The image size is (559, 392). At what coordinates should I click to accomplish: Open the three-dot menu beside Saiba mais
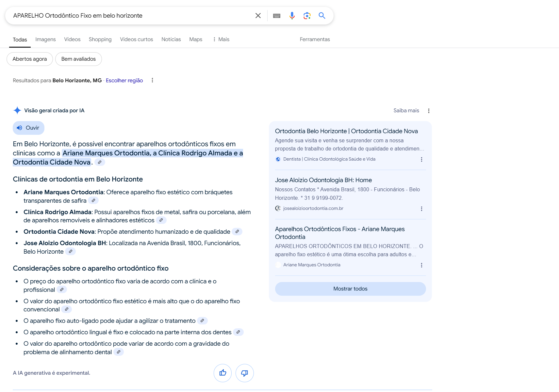pyautogui.click(x=429, y=111)
